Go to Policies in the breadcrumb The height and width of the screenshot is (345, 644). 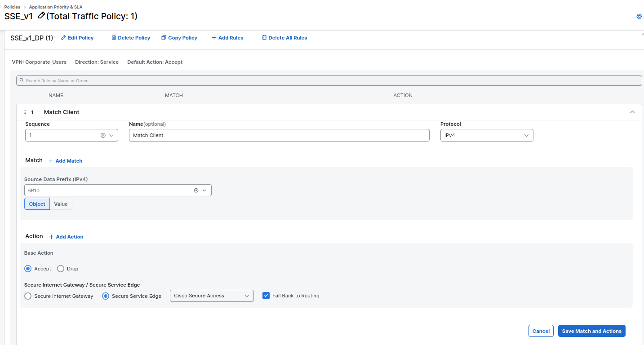pyautogui.click(x=12, y=7)
